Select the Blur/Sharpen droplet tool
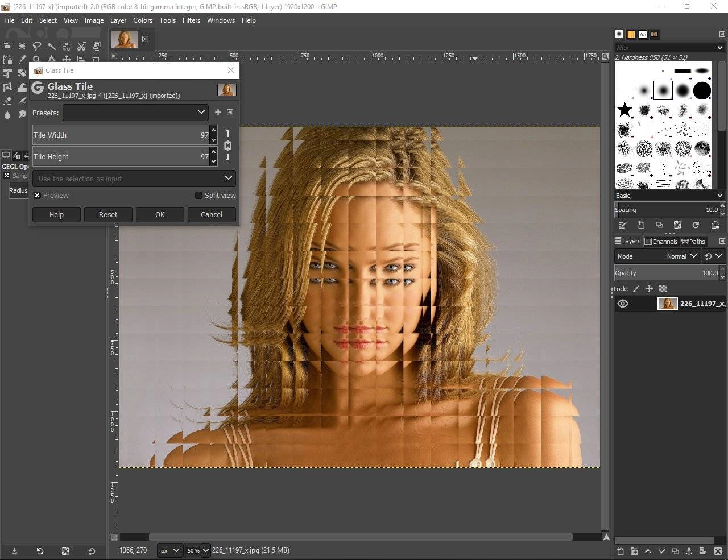 [x=7, y=114]
